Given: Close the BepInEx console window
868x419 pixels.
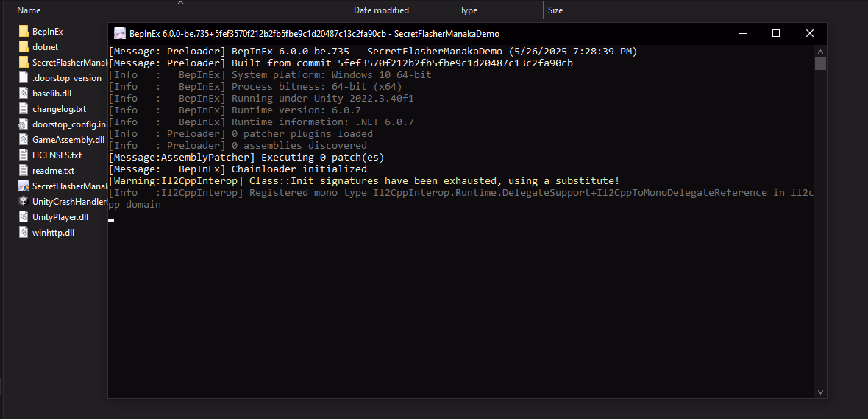Looking at the screenshot, I should coord(810,34).
